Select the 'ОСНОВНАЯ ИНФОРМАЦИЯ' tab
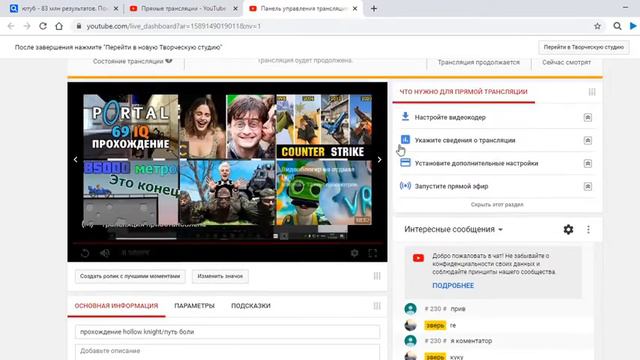This screenshot has height=360, width=640. pos(116,306)
